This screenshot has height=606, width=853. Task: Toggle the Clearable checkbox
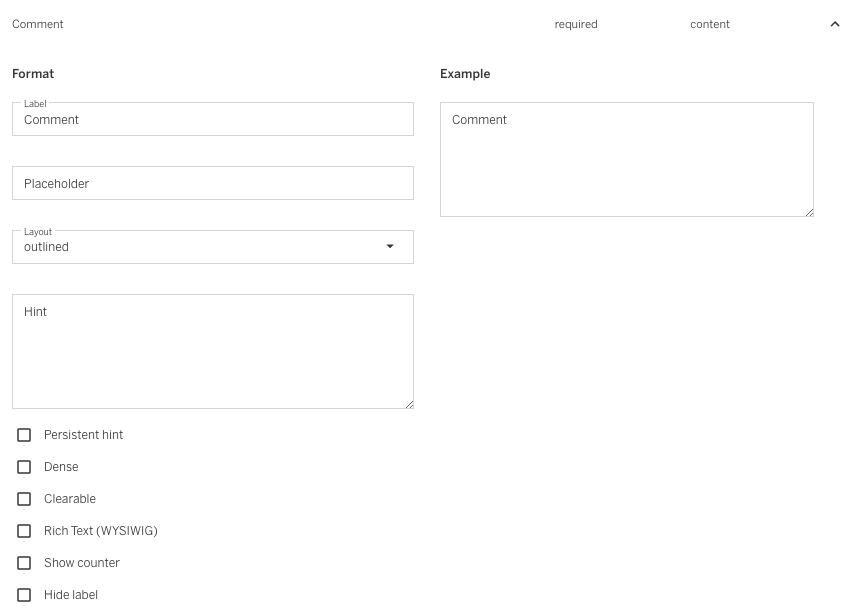[24, 499]
